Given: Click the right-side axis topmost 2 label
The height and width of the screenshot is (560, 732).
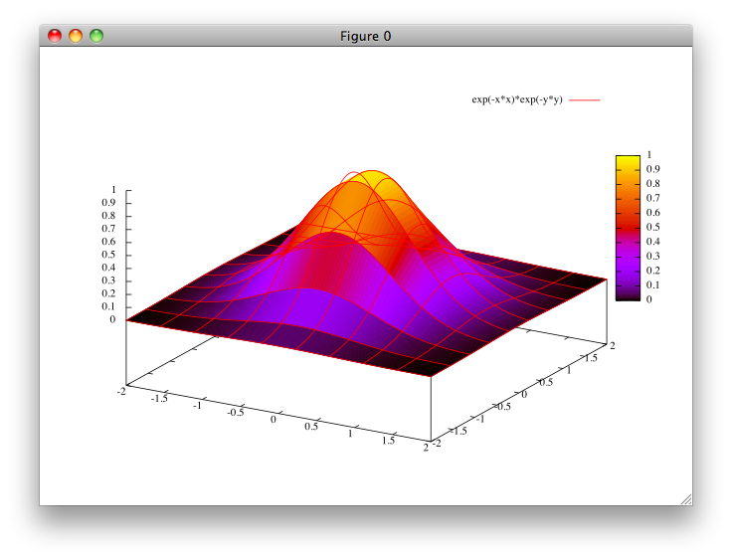Looking at the screenshot, I should [x=613, y=345].
